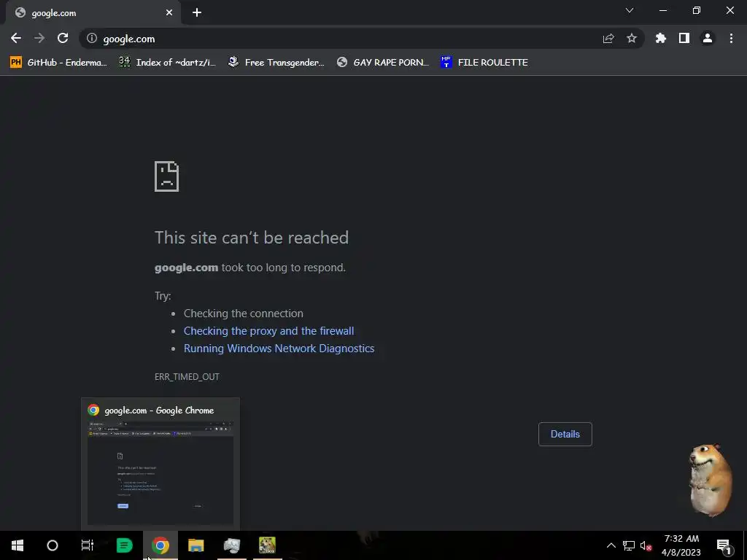Open the Windows Start menu
The width and height of the screenshot is (747, 560).
18,545
